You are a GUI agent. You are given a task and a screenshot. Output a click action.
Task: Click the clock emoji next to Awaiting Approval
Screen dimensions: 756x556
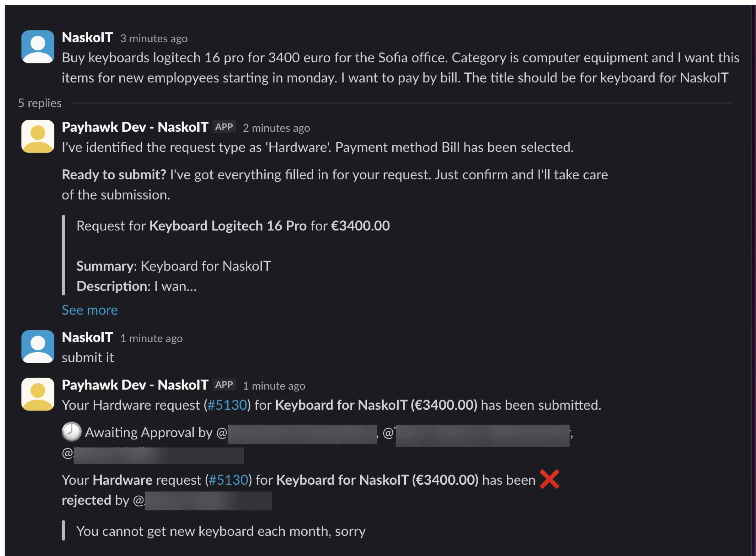tap(71, 432)
